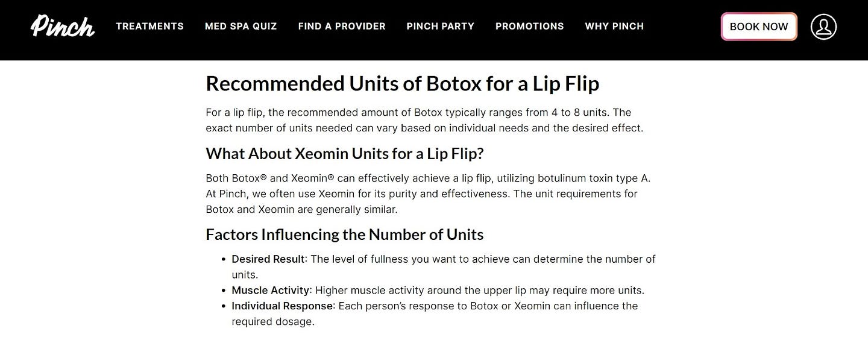Screen dimensions: 868x337
Task: View the Promotions page
Action: [x=529, y=27]
